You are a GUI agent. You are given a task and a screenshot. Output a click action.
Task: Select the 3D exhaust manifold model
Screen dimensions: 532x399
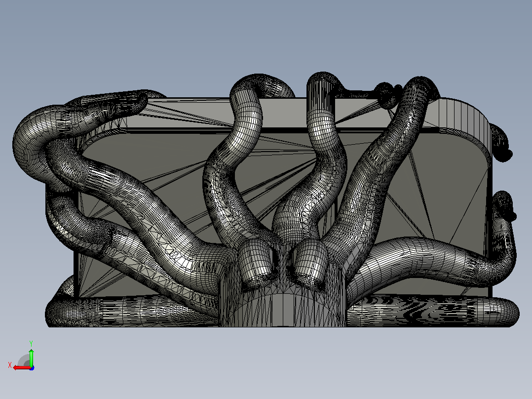pos(266,199)
